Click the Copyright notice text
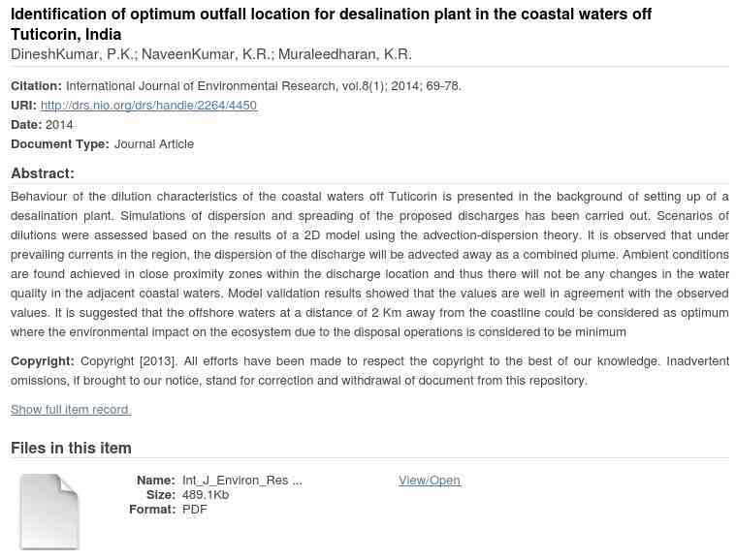 [369, 371]
